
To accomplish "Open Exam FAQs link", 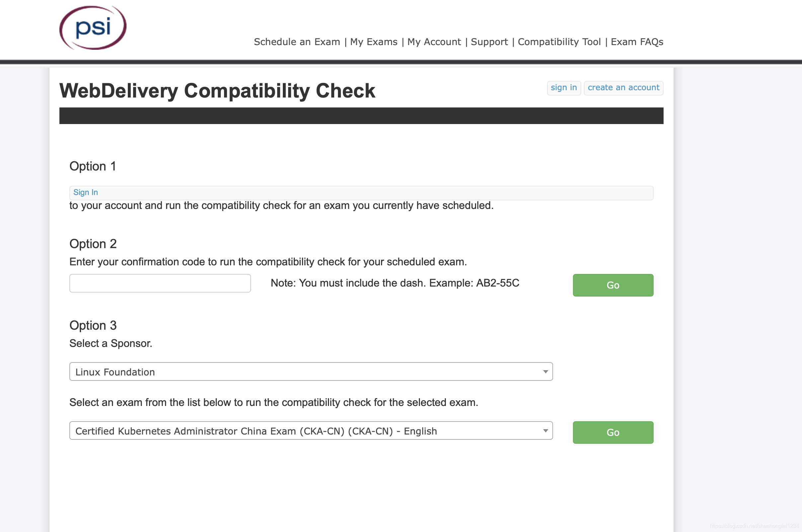I will click(637, 42).
